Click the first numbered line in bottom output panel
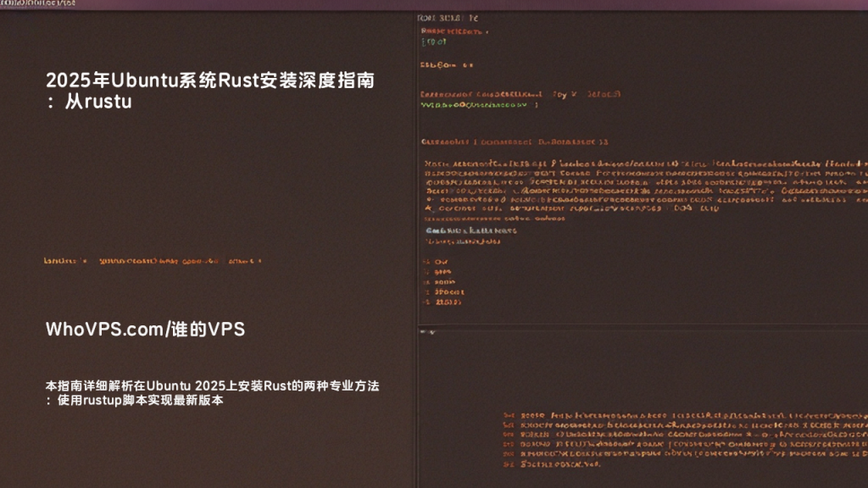 point(685,415)
